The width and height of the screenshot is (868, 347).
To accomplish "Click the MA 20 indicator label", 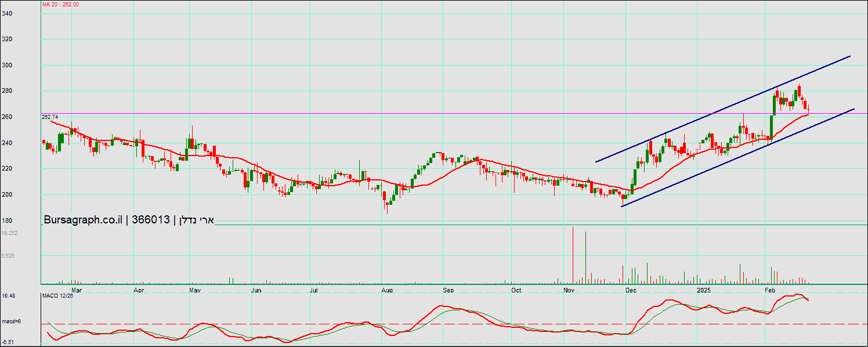I will pos(60,5).
